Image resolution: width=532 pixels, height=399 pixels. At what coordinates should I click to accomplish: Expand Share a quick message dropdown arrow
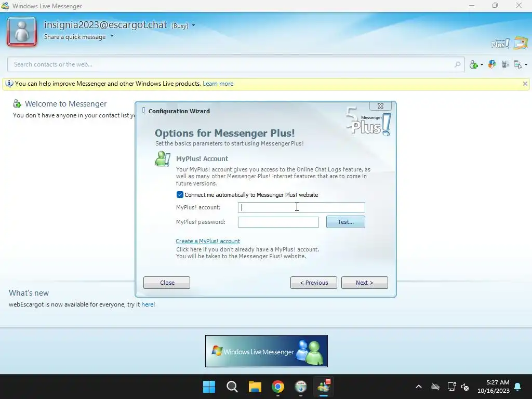[x=112, y=36]
